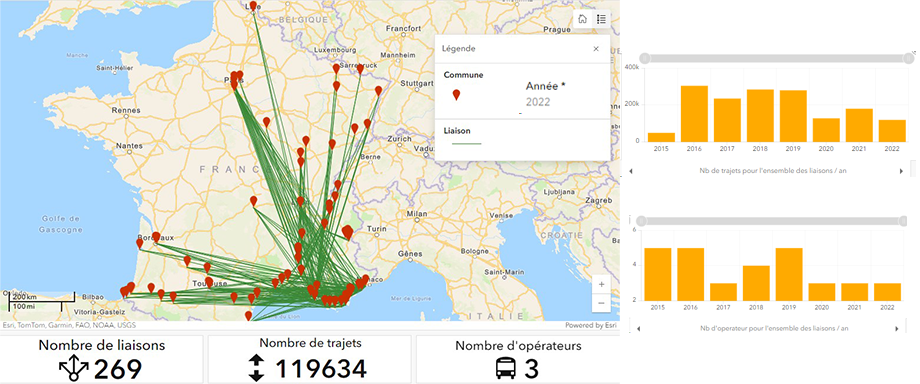Go to next chart from trajets chart
This screenshot has width=920, height=384.
click(x=902, y=171)
